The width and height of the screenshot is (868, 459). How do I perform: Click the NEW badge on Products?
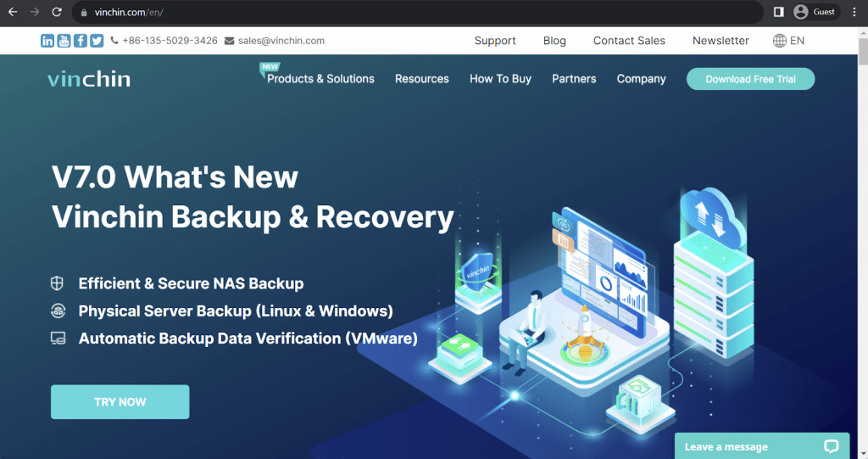click(270, 67)
